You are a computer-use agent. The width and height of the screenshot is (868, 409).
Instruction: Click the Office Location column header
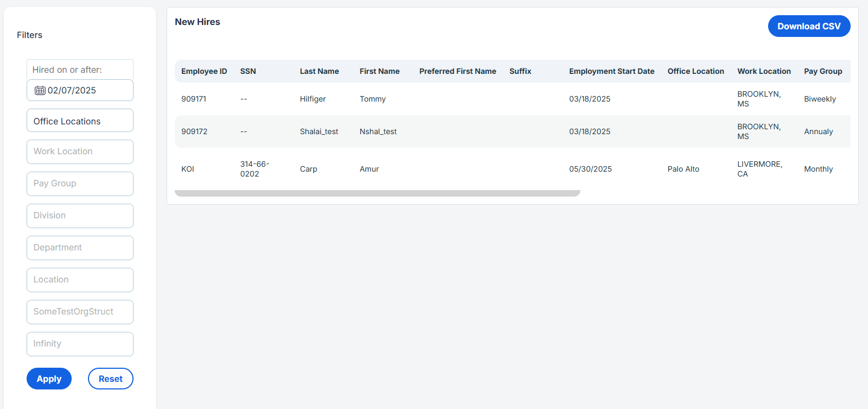click(696, 71)
